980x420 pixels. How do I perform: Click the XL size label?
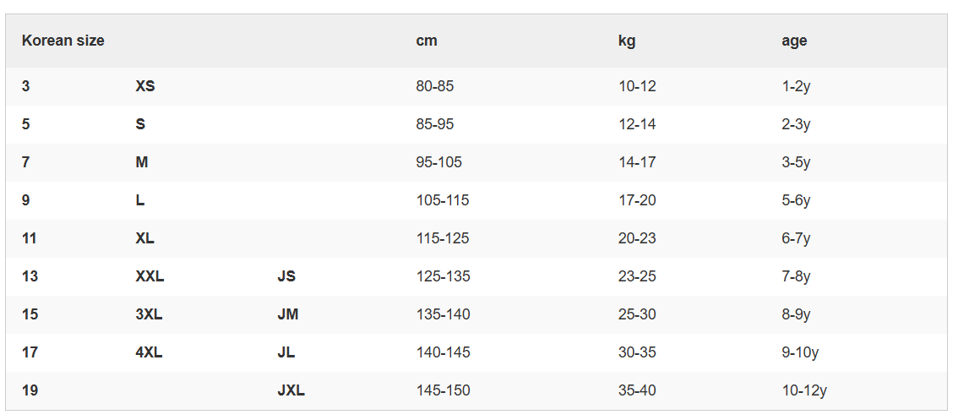click(x=145, y=238)
